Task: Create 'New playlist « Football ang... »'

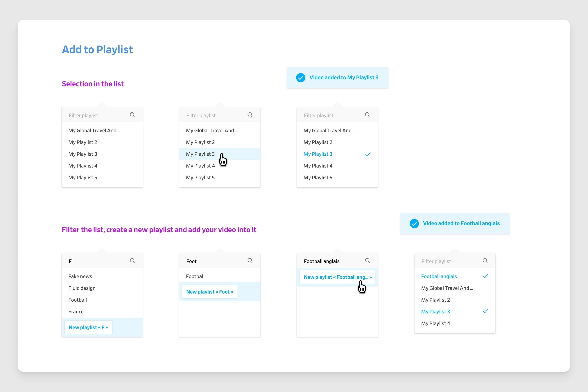Action: click(337, 277)
